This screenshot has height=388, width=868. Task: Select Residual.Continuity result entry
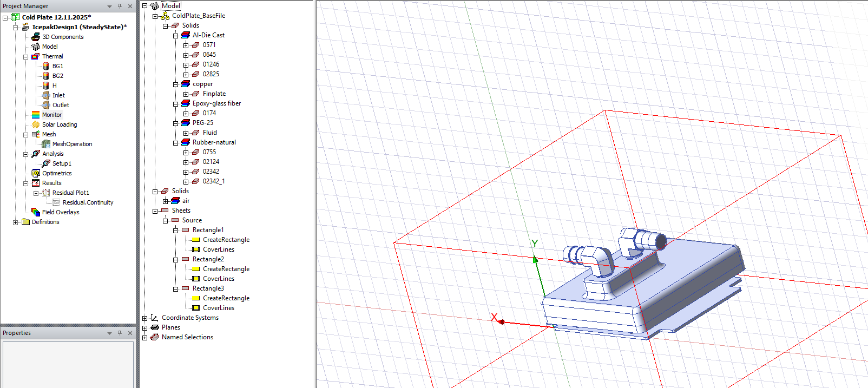[88, 202]
